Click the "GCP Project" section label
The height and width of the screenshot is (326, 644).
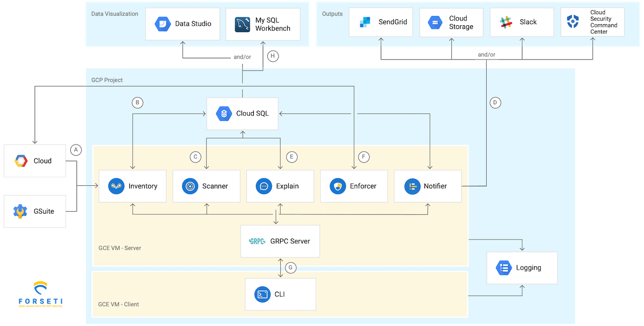pyautogui.click(x=107, y=80)
